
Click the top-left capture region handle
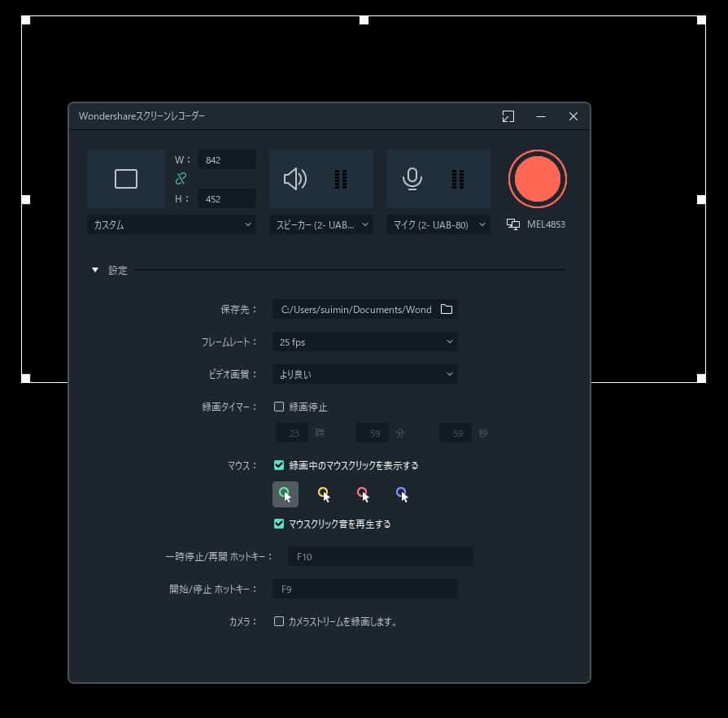(26, 20)
